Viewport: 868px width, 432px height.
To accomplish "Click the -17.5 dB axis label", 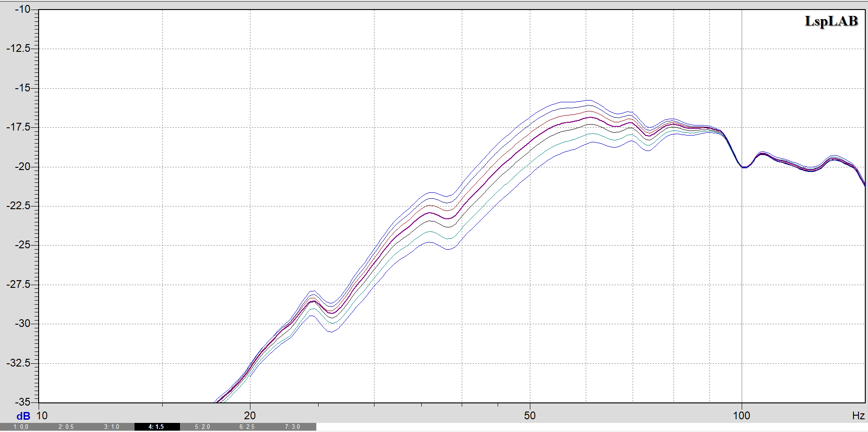I will [19, 127].
